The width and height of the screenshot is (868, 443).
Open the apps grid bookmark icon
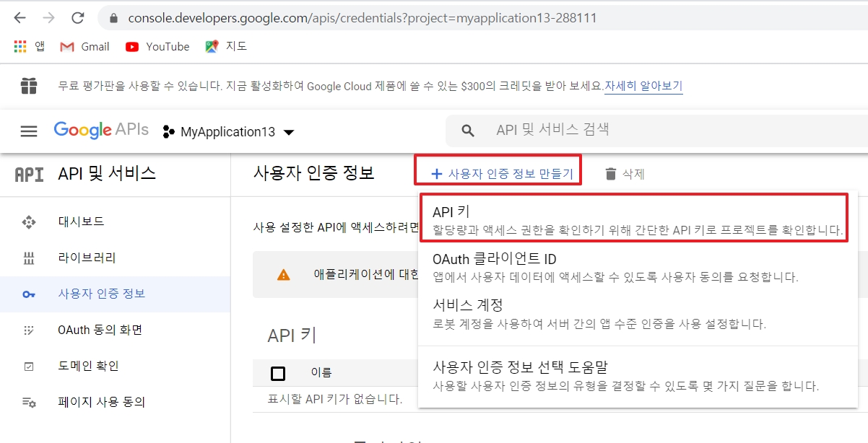pyautogui.click(x=20, y=47)
